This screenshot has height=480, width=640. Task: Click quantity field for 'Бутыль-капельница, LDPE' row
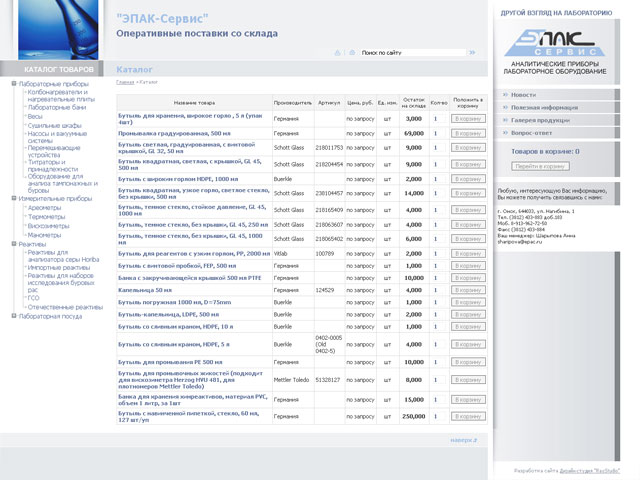pos(439,315)
